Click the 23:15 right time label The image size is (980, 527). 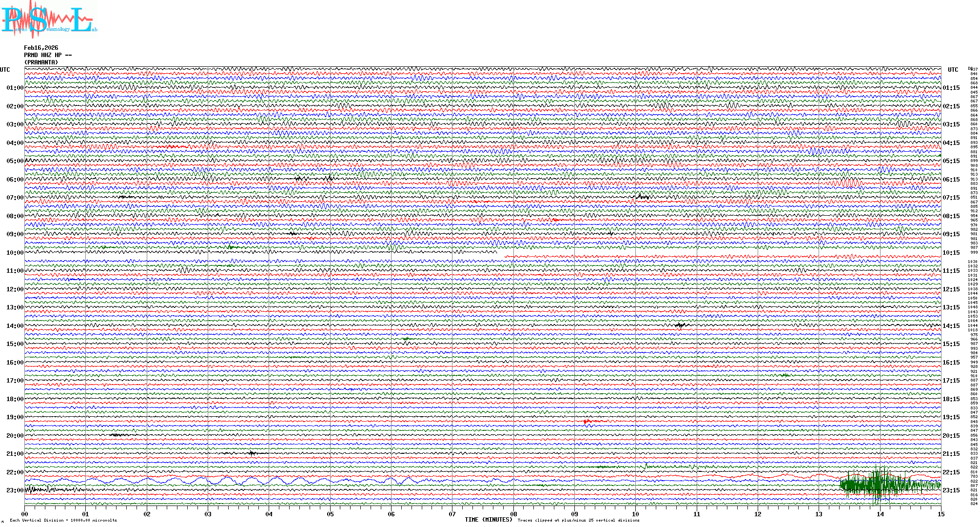(951, 490)
